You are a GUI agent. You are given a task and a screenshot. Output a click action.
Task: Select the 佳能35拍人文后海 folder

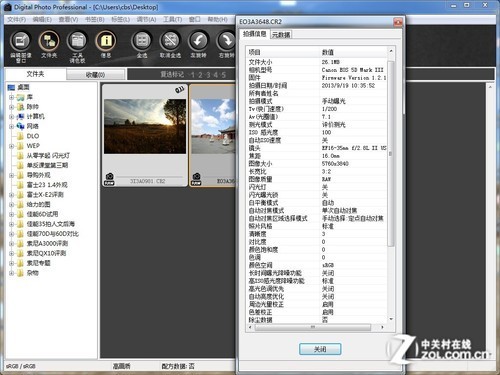51,224
